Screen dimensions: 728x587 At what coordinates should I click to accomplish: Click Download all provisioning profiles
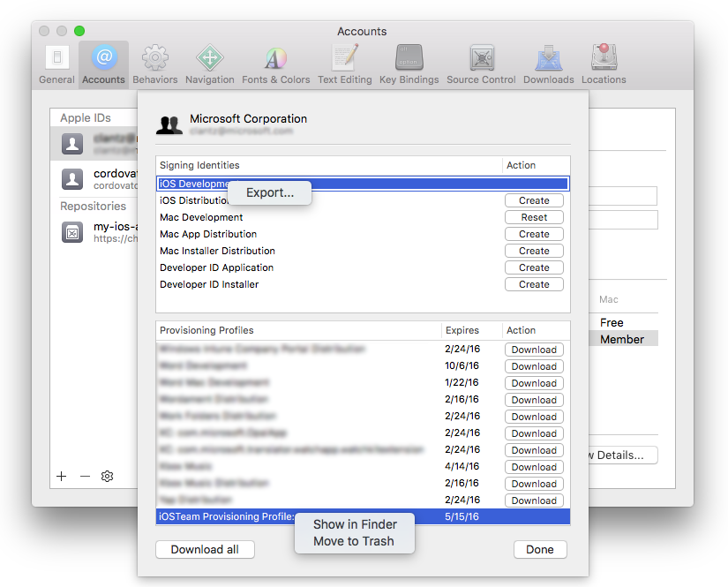coord(205,549)
